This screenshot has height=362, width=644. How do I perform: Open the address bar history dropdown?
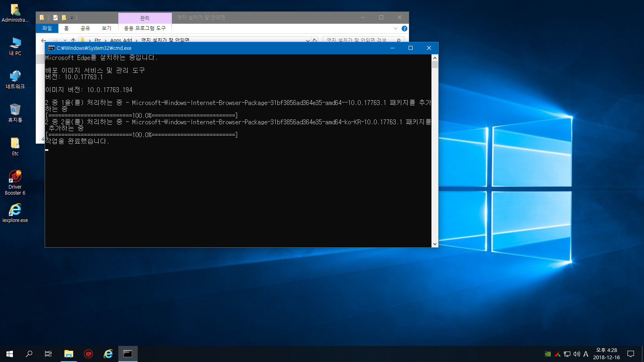point(308,40)
